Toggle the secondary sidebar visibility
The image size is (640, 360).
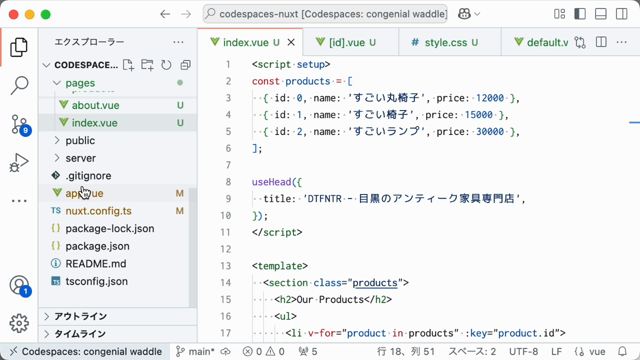pyautogui.click(x=622, y=14)
